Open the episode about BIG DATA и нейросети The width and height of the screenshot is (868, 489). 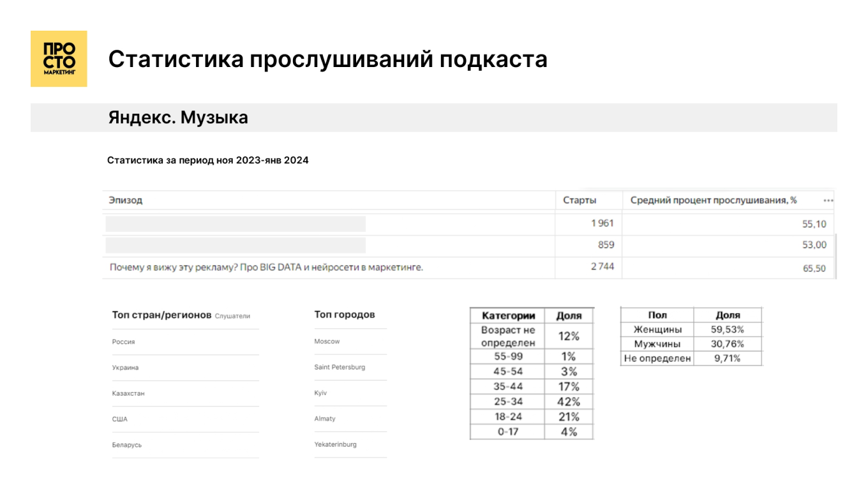[x=266, y=267]
